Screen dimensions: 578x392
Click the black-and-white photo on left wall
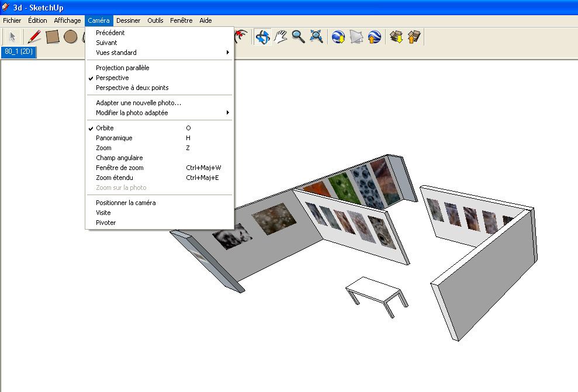click(232, 236)
